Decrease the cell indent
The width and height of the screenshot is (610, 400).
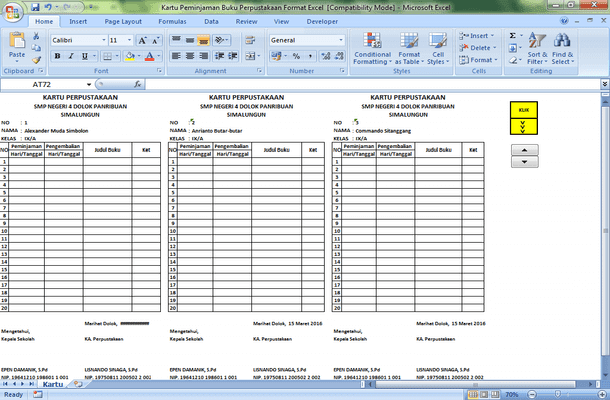(219, 56)
